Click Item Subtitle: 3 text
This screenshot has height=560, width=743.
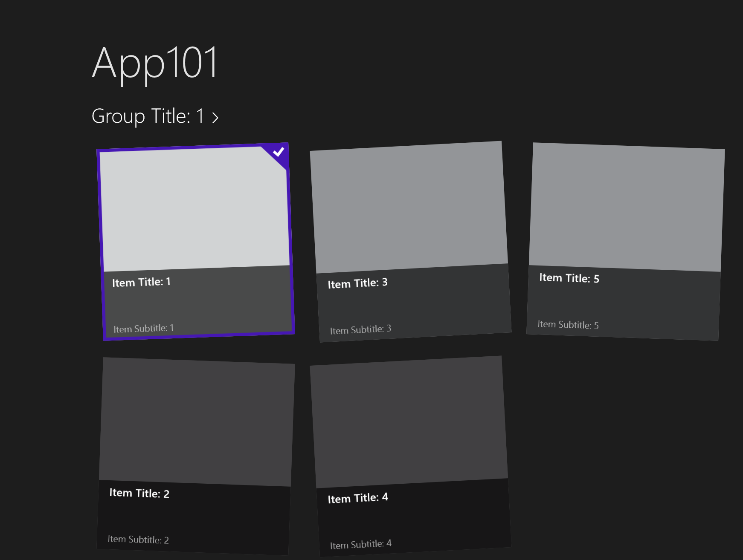pyautogui.click(x=360, y=329)
